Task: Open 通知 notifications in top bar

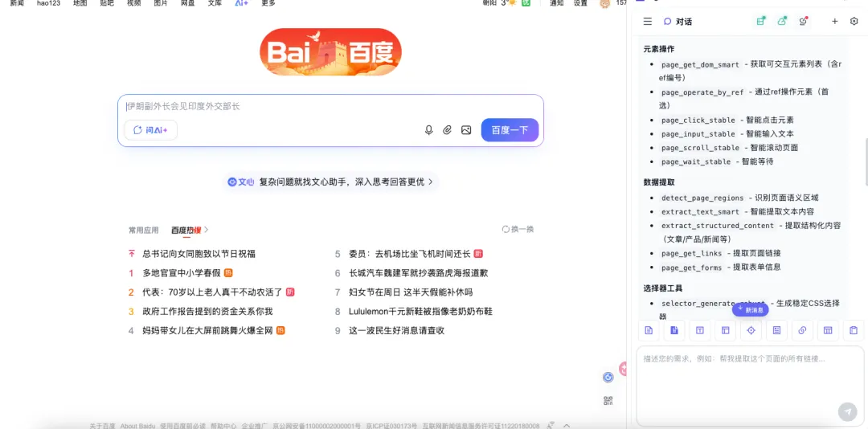Action: [556, 2]
